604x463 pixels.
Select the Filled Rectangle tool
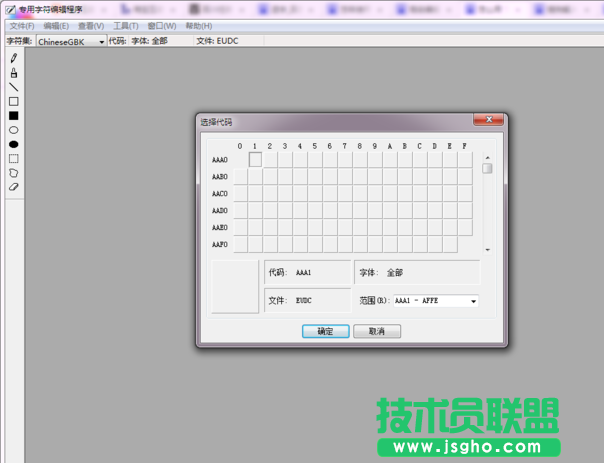coord(14,116)
